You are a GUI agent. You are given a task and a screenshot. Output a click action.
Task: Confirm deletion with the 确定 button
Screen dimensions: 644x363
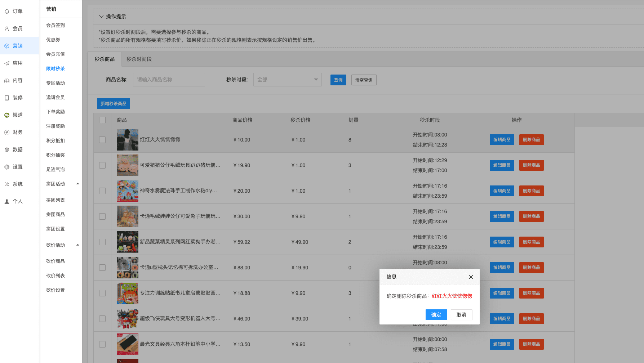436,315
